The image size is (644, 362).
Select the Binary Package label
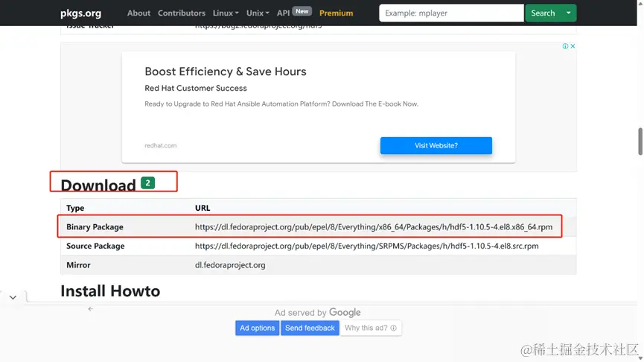pos(95,227)
